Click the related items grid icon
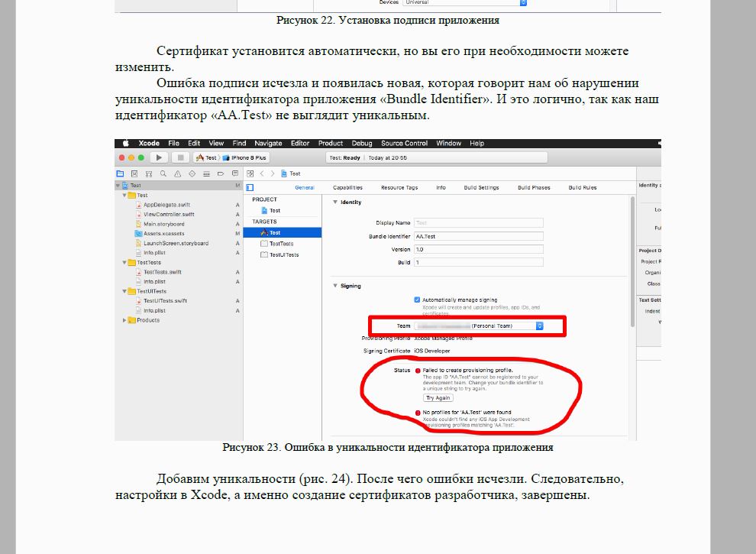This screenshot has height=554, width=756. (x=250, y=173)
